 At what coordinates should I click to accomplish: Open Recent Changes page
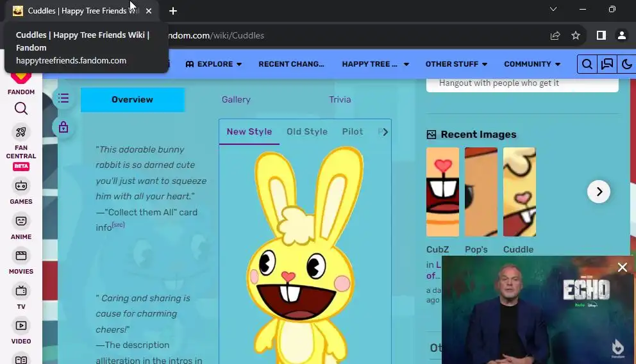(x=291, y=64)
